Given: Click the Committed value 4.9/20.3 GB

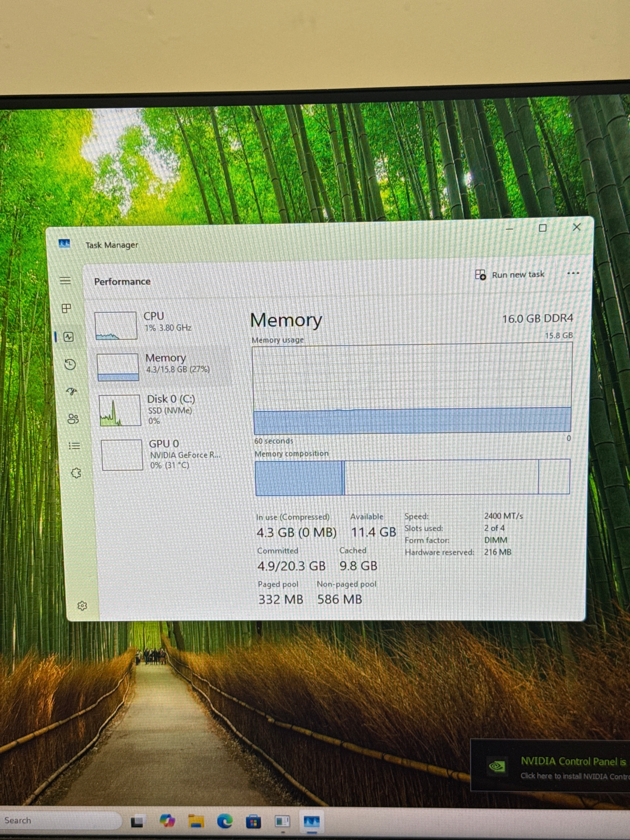Looking at the screenshot, I should coord(291,566).
